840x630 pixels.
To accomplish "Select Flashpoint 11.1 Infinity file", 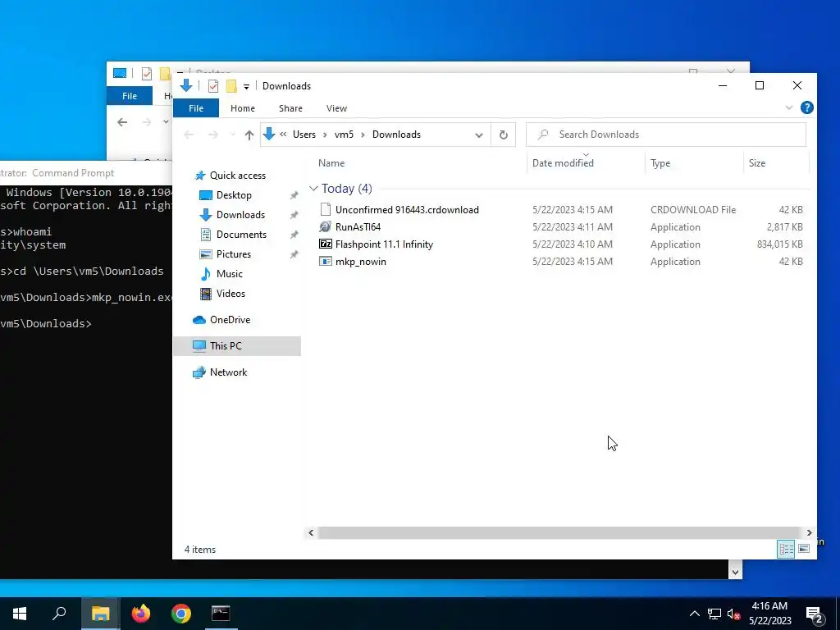I will tap(384, 244).
